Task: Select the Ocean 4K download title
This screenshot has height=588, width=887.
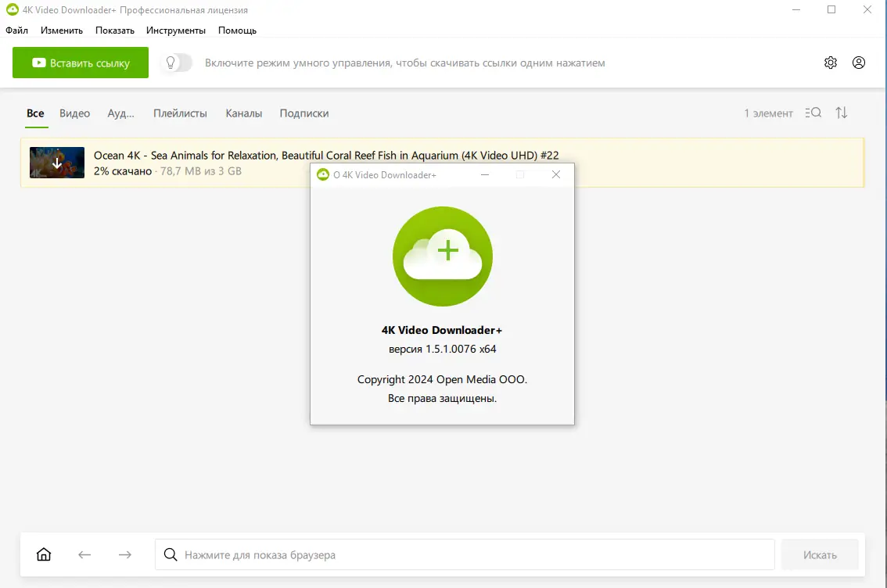Action: pos(326,156)
